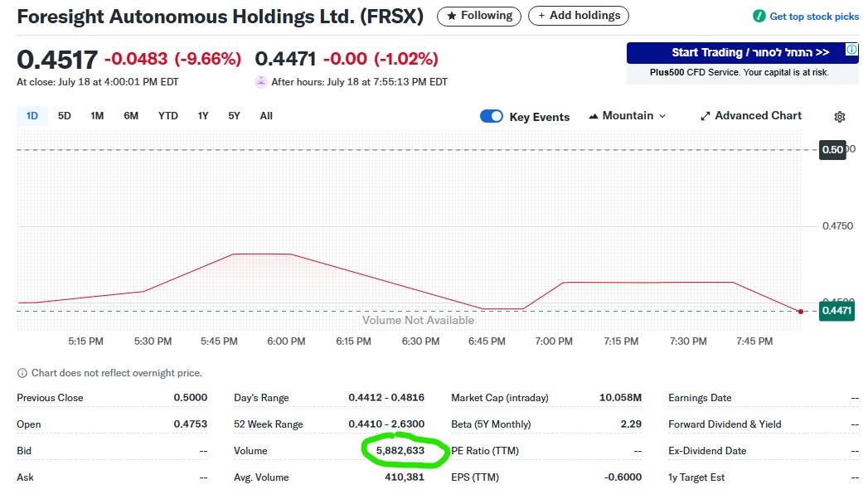Click the ad info icon on banner

coord(851,51)
